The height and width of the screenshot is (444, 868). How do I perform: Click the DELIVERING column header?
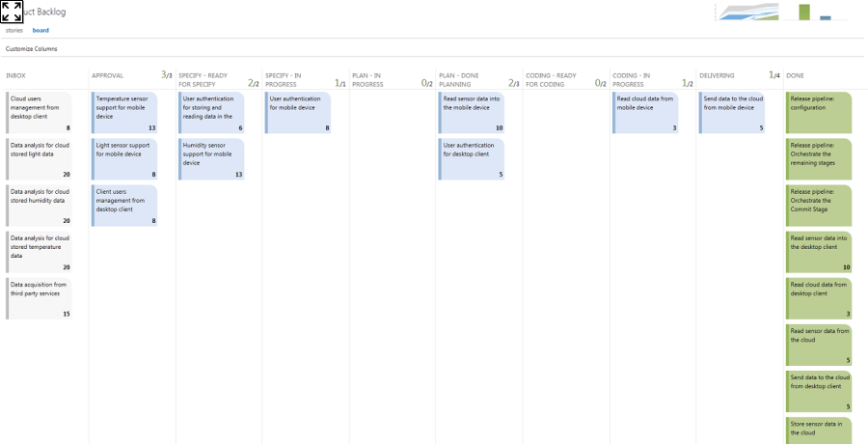(717, 75)
